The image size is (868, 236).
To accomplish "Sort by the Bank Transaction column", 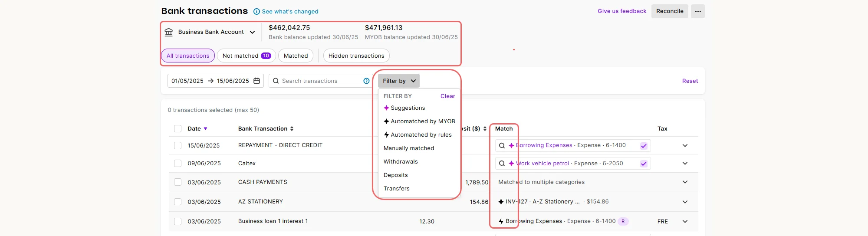I will click(x=266, y=129).
